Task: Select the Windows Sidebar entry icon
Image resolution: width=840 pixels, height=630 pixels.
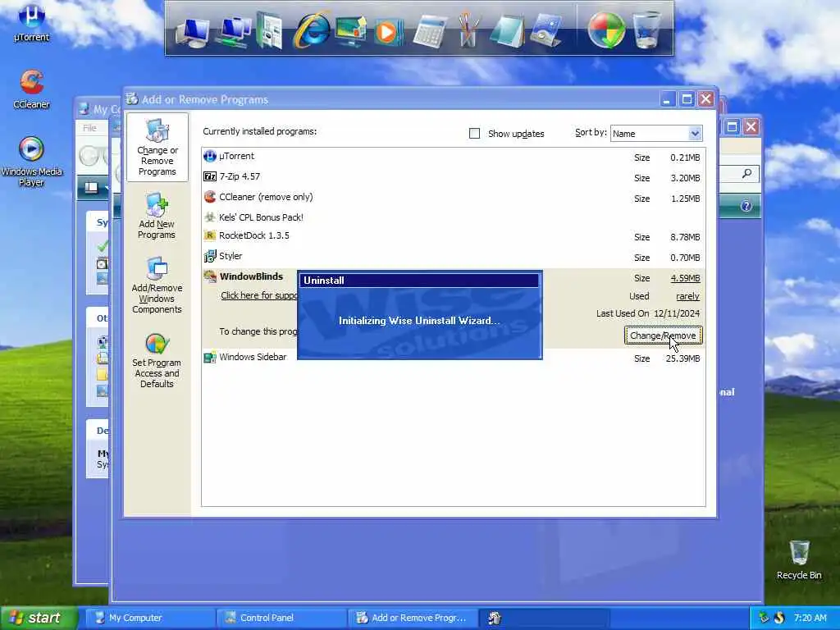Action: pos(210,358)
